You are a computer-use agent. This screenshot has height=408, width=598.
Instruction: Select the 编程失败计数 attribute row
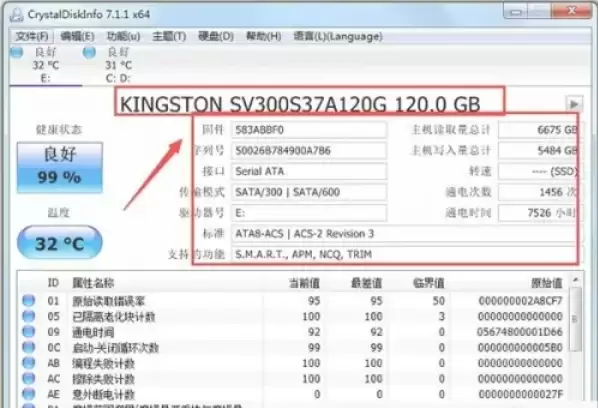[x=293, y=363]
